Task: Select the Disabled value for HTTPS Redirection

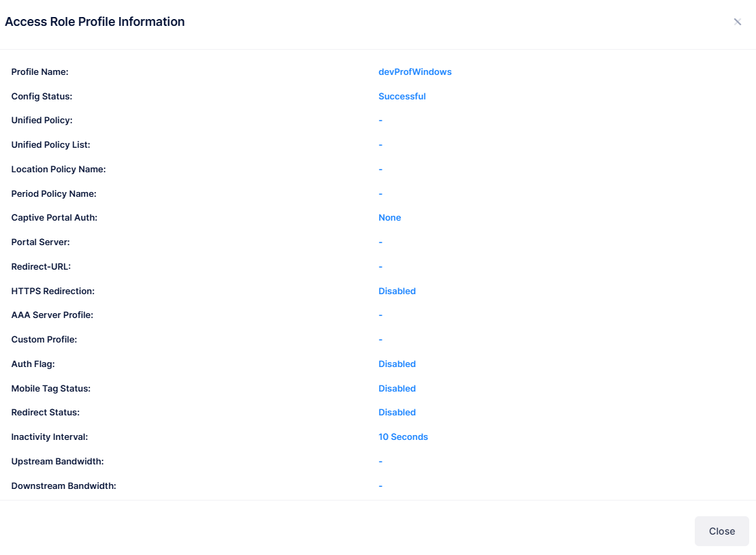Action: click(397, 291)
